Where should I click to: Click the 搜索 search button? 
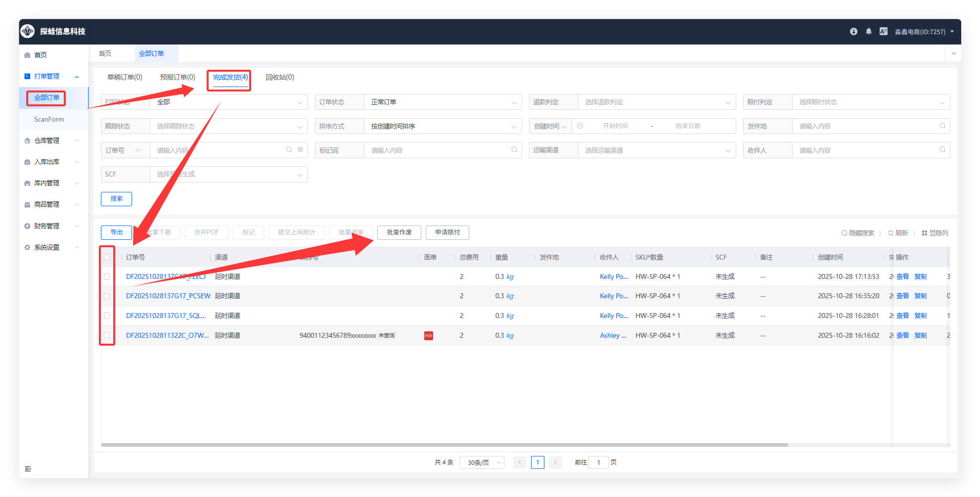(x=116, y=199)
